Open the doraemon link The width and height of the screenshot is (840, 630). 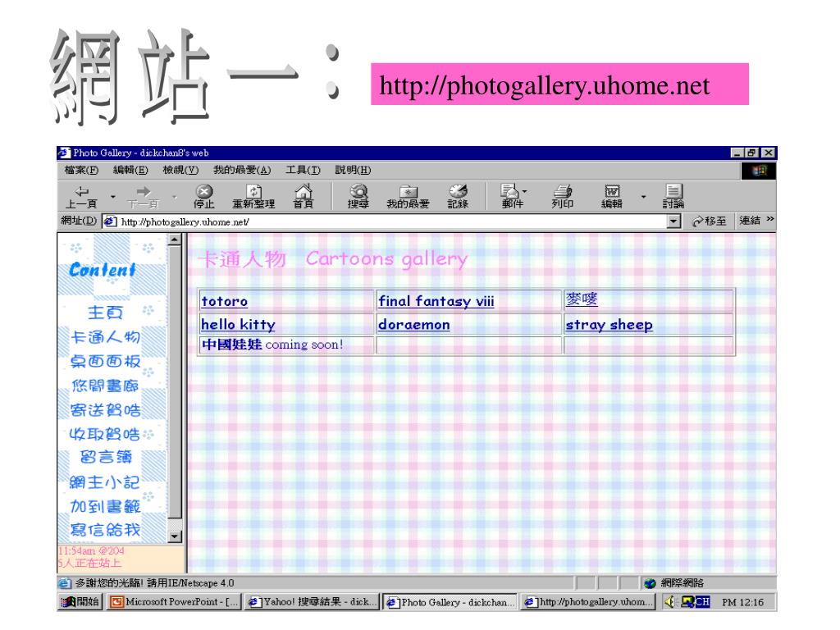click(x=414, y=325)
